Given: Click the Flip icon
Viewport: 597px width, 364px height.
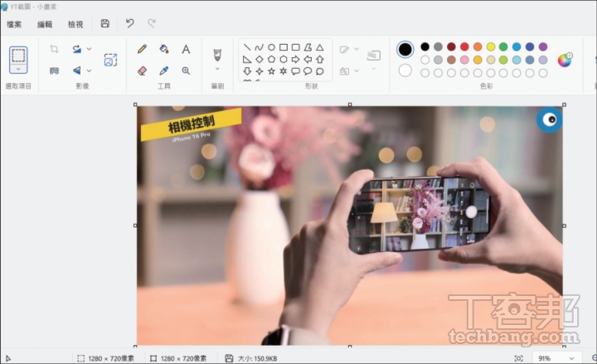Looking at the screenshot, I should pos(77,70).
